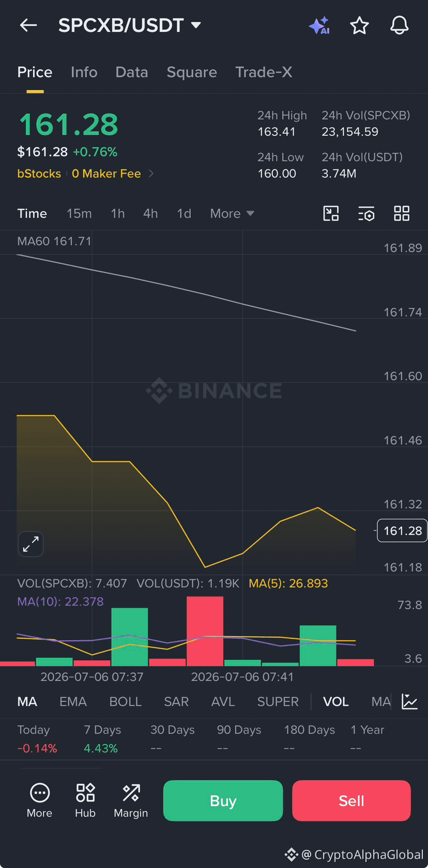
Task: Expand the More intervals dropdown
Action: (232, 213)
